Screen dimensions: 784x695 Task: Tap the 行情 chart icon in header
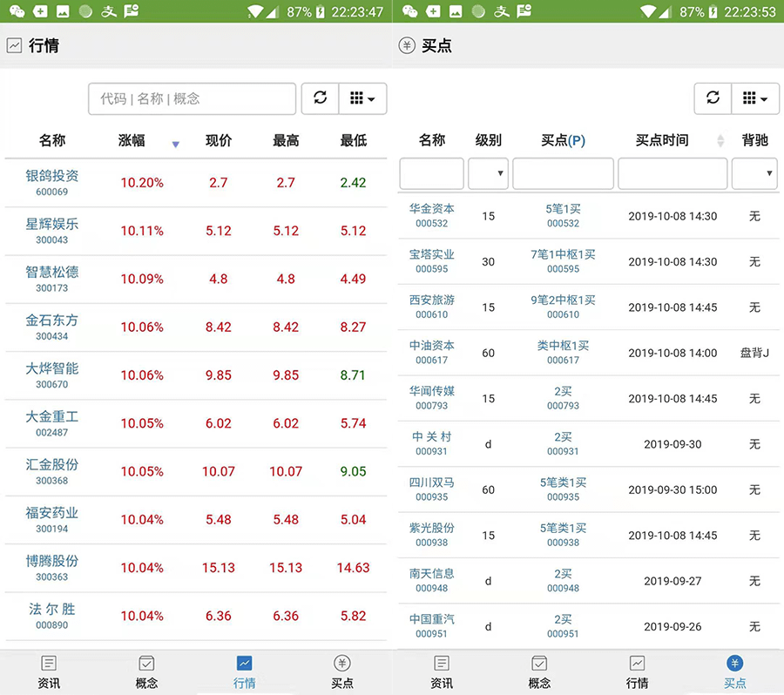14,45
